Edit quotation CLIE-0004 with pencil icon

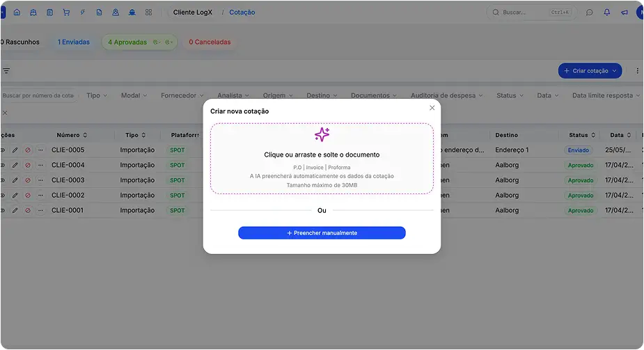pos(15,165)
